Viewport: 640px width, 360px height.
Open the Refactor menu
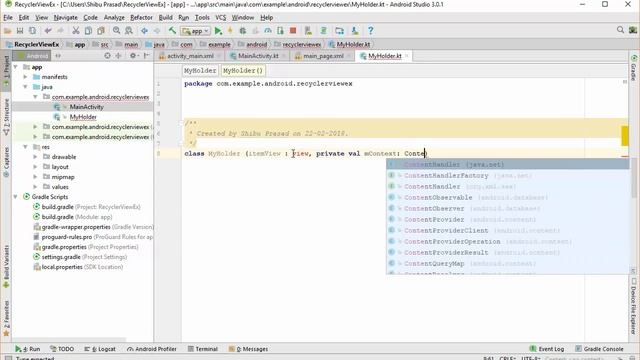pos(141,18)
